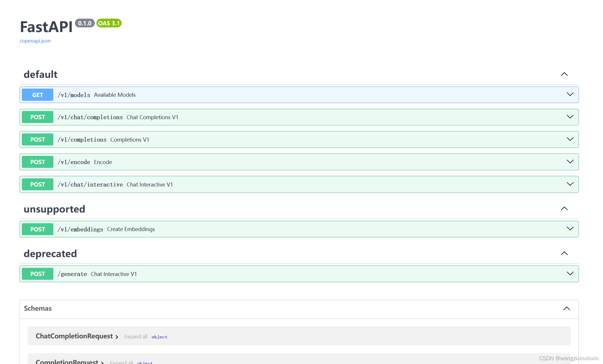Expand /v1/chat/completions arrow icon
Viewport: 603px width, 364px height.
570,117
